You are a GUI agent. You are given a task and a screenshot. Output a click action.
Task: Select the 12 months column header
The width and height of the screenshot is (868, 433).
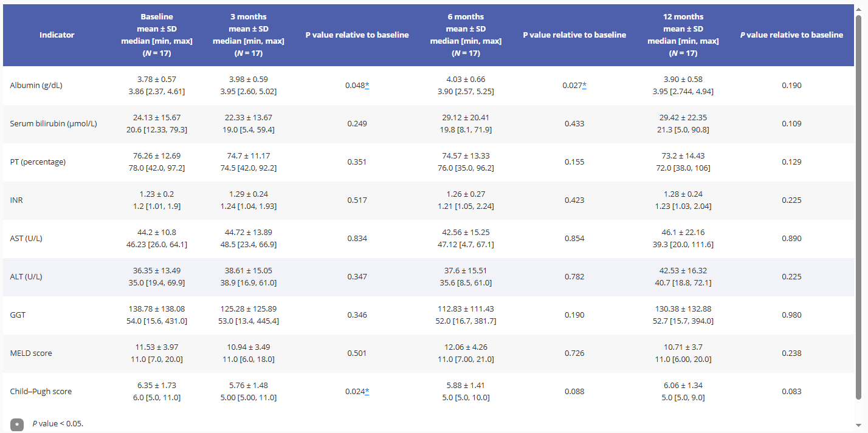[x=683, y=35]
